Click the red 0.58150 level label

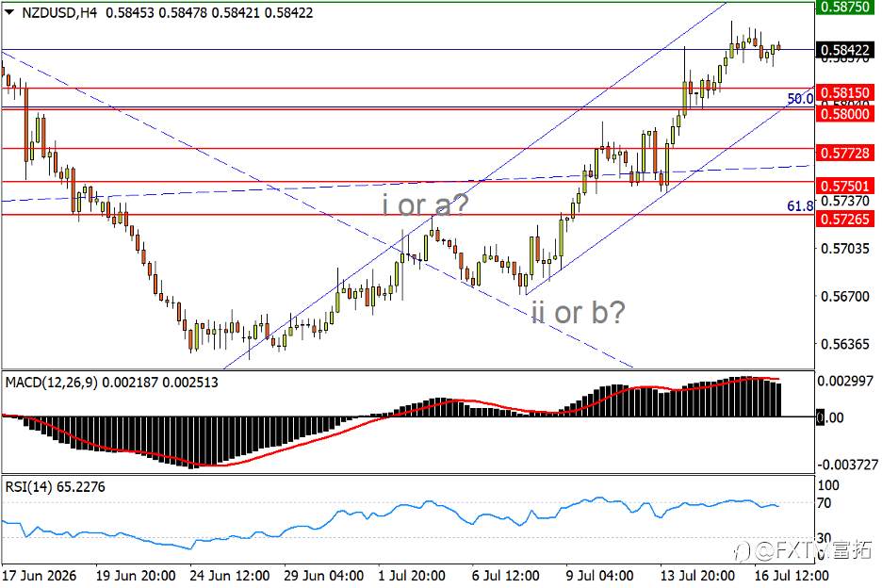[x=845, y=92]
